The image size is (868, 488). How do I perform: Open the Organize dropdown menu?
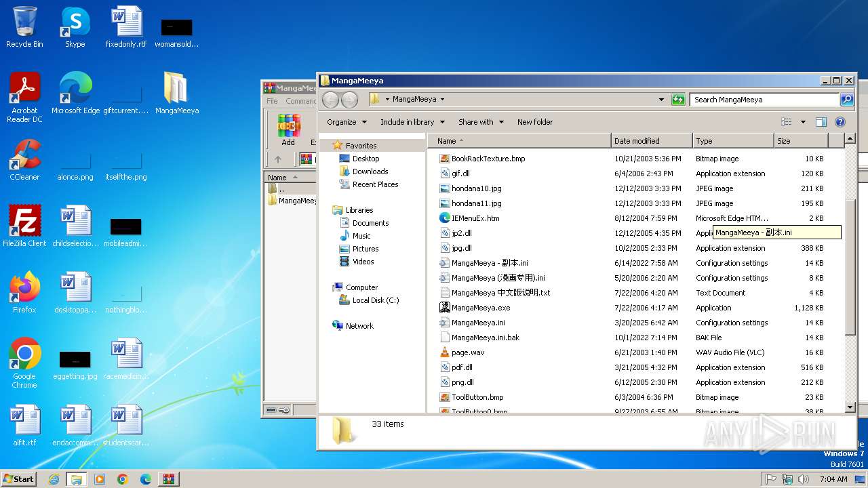click(347, 122)
